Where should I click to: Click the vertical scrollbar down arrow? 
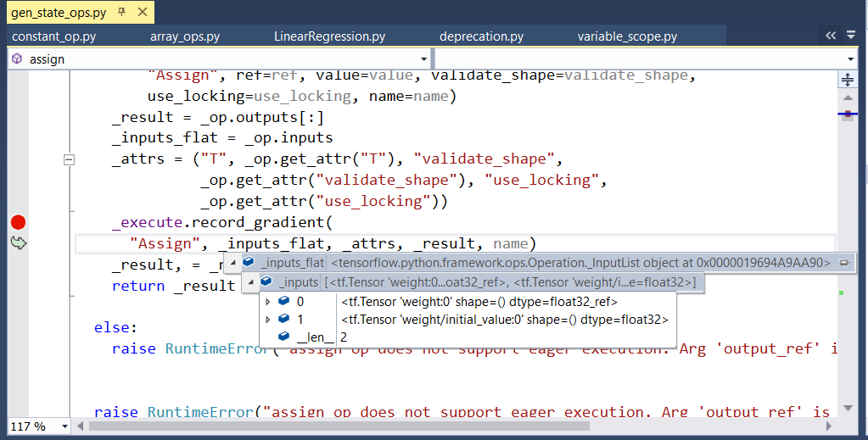click(x=848, y=409)
